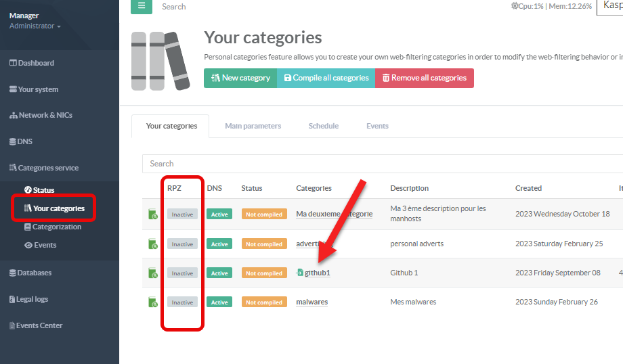Click Not compiled status for advert row

pyautogui.click(x=264, y=244)
